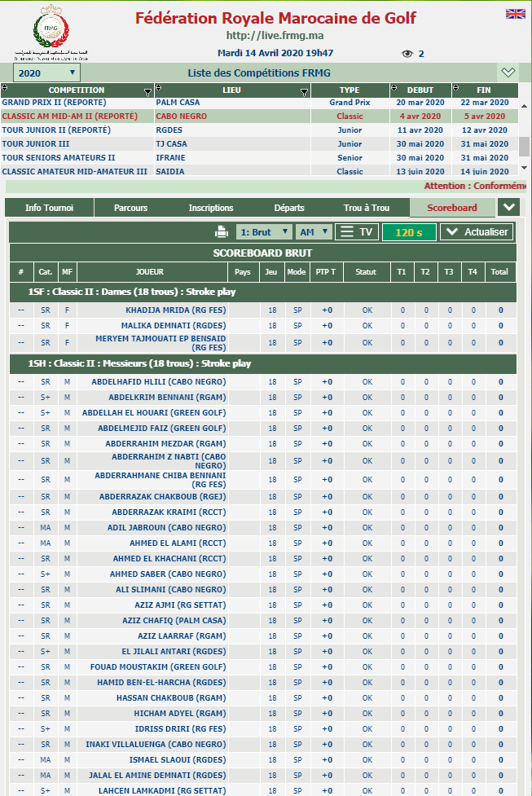Click player AHMED SABER (CABO NEGRO)
Viewport: 532px width, 796px height.
click(x=168, y=574)
